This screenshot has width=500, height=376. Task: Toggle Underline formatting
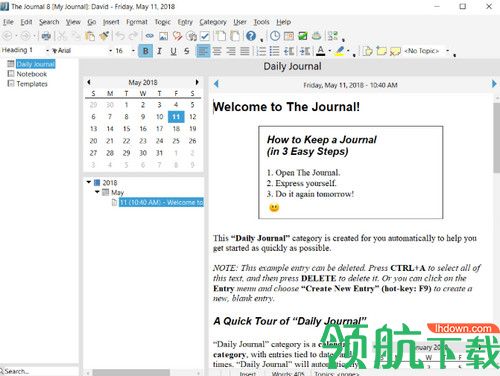(x=173, y=51)
